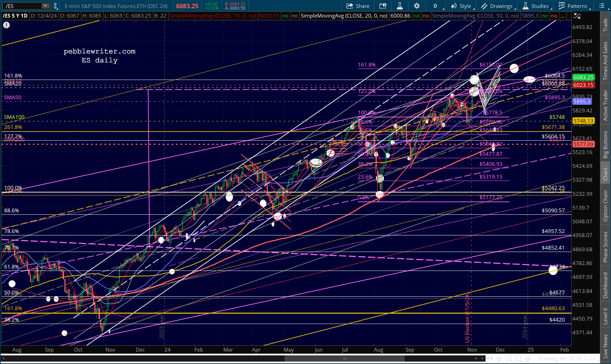The width and height of the screenshot is (611, 364).
Task: Click the crosshair pan tool icon
Action: [499, 358]
